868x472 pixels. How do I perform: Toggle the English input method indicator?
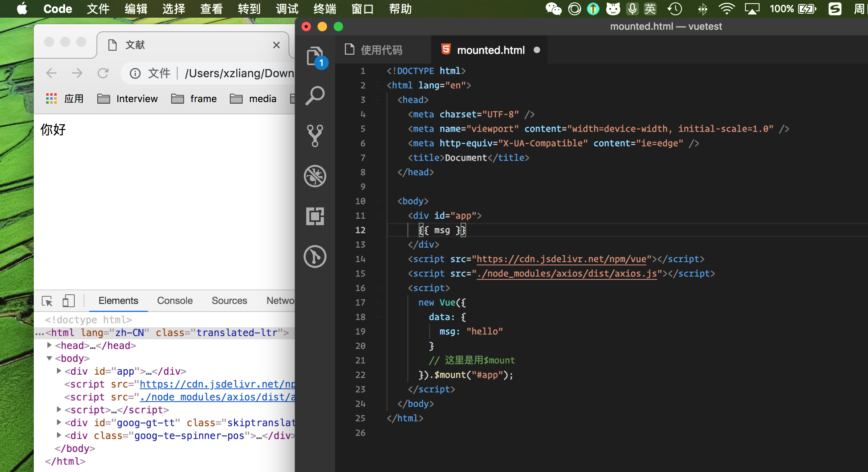coord(650,9)
